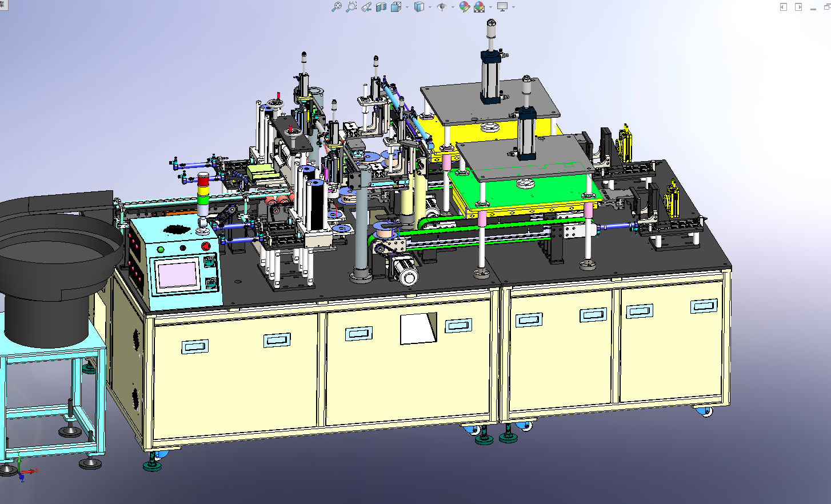Image resolution: width=831 pixels, height=504 pixels.
Task: Select the control panel touchscreen display
Action: pos(177,275)
